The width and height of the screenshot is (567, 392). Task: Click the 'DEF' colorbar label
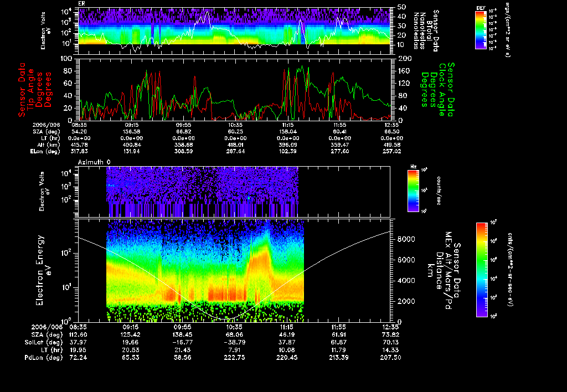click(481, 8)
